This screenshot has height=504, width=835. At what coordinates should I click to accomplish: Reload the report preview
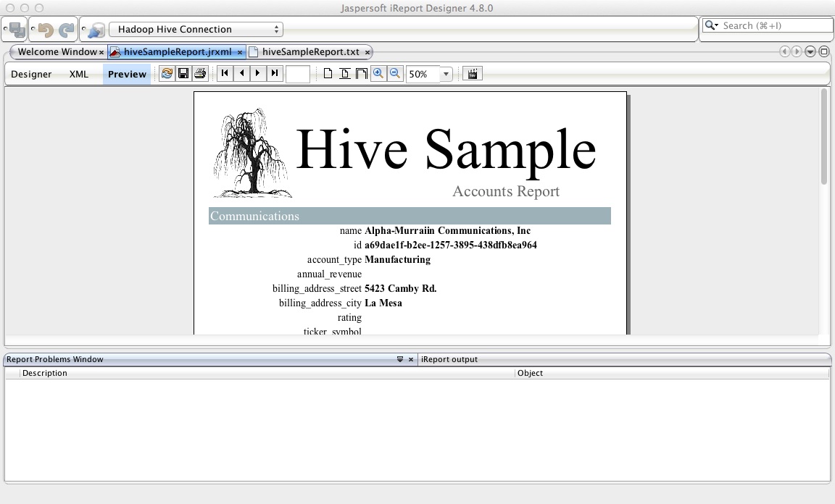tap(167, 73)
